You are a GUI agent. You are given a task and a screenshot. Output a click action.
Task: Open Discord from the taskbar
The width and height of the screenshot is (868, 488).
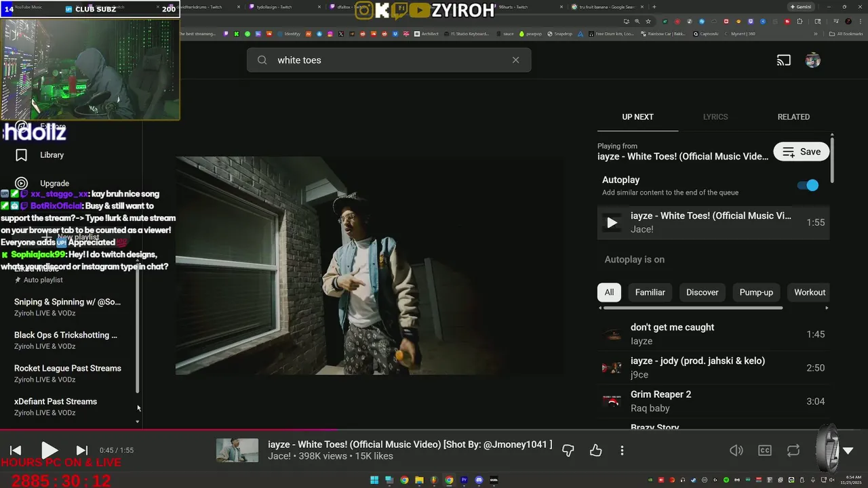(x=479, y=480)
